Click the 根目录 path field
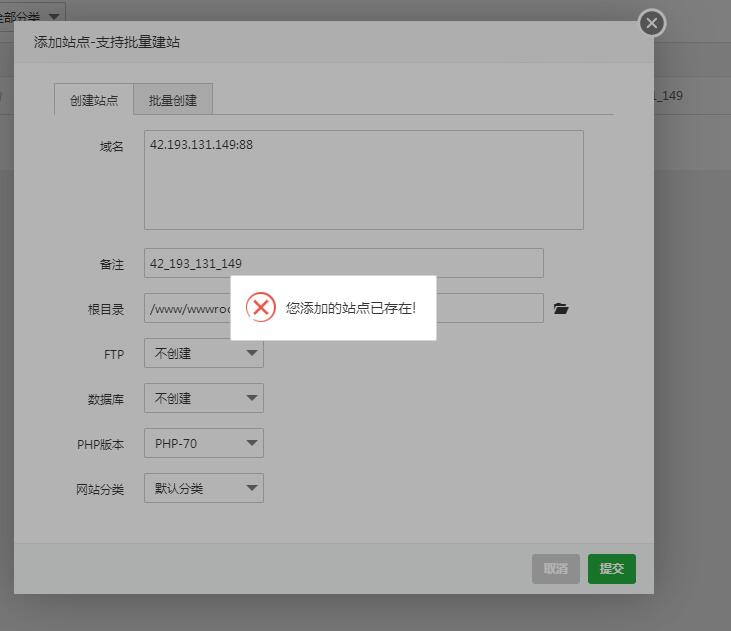 pos(187,309)
